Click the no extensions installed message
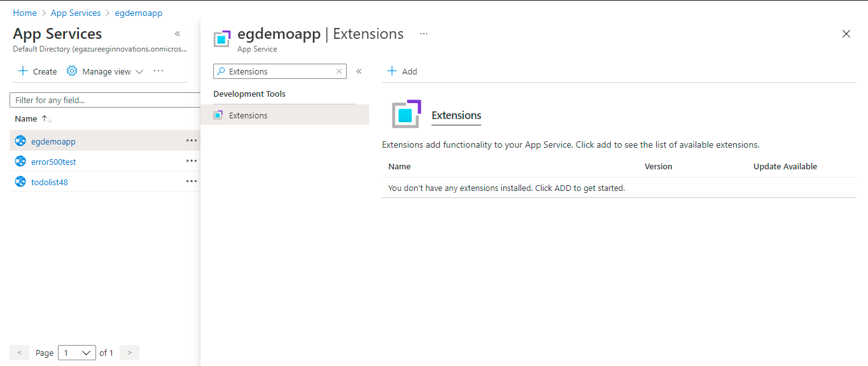The height and width of the screenshot is (366, 868). [x=507, y=188]
